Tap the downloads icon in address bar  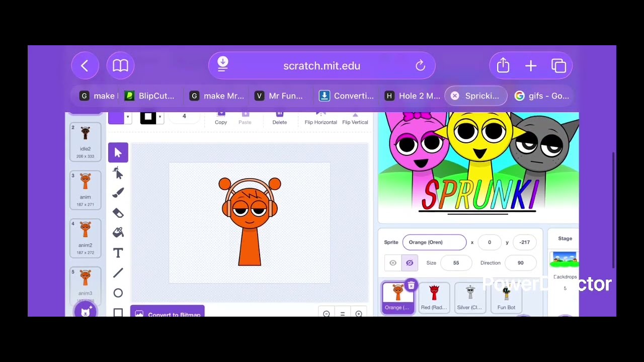(222, 64)
